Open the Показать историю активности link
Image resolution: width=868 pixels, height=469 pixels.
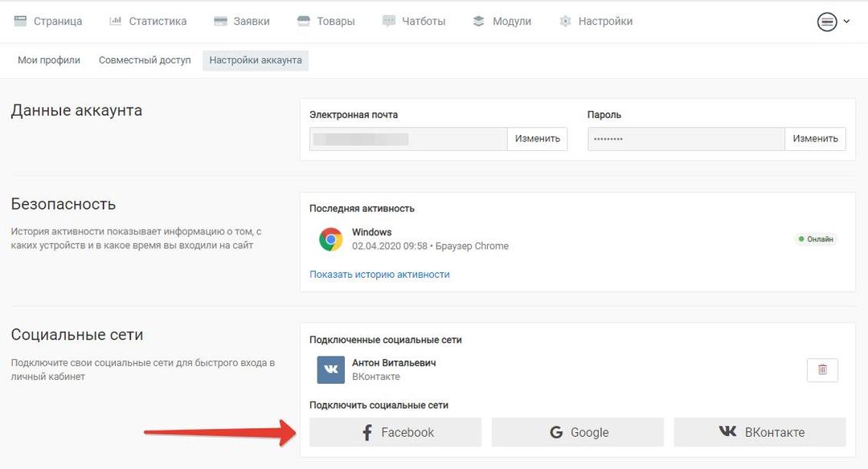point(379,275)
